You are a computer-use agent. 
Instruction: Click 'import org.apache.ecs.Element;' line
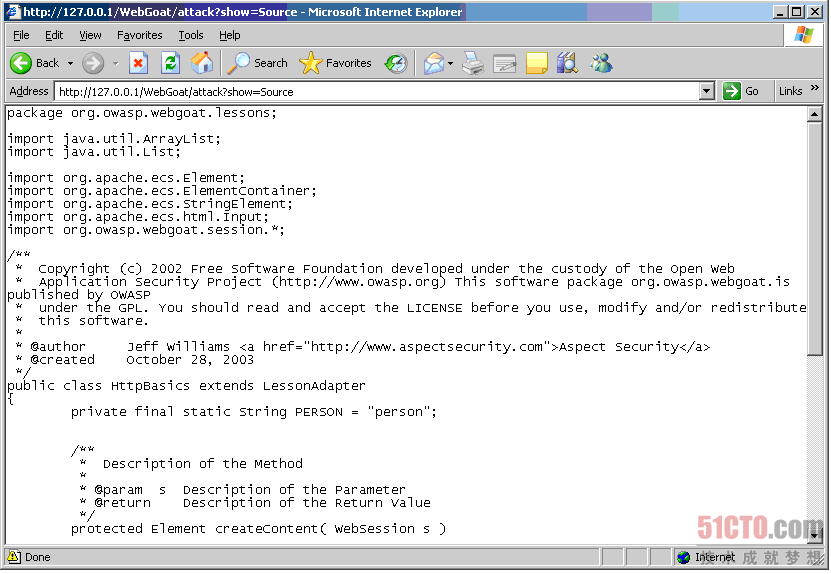point(126,178)
